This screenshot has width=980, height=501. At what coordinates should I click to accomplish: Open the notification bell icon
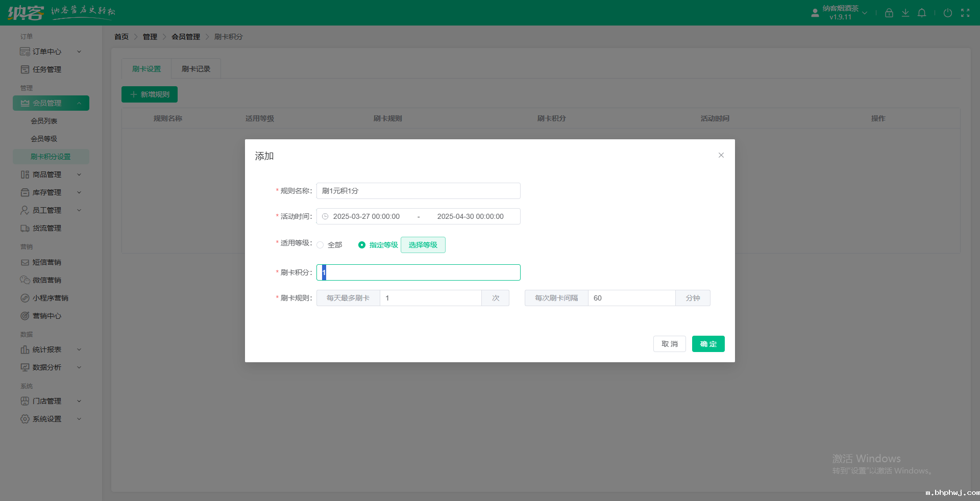point(922,13)
